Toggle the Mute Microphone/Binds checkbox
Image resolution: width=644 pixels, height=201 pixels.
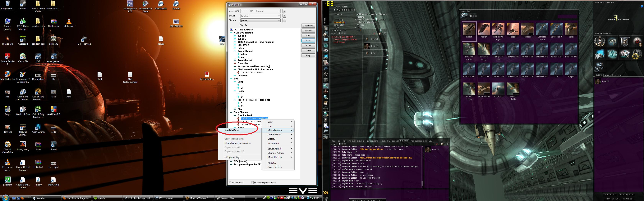[252, 182]
